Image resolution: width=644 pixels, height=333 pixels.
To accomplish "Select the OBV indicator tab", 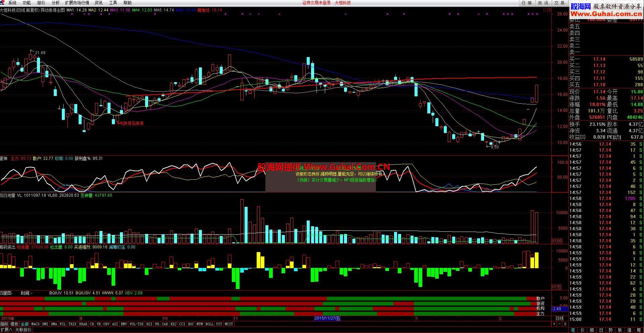I will point(106,324).
